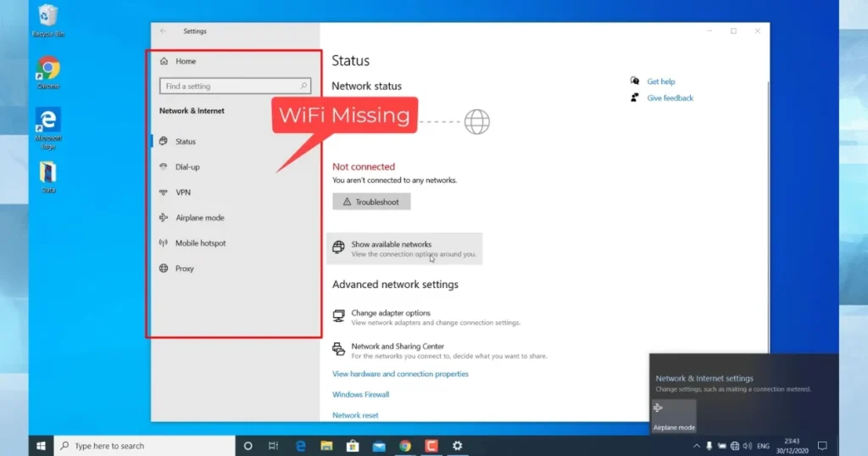This screenshot has height=456, width=868.
Task: Open the Recycle Bin desktop icon
Action: point(48,20)
